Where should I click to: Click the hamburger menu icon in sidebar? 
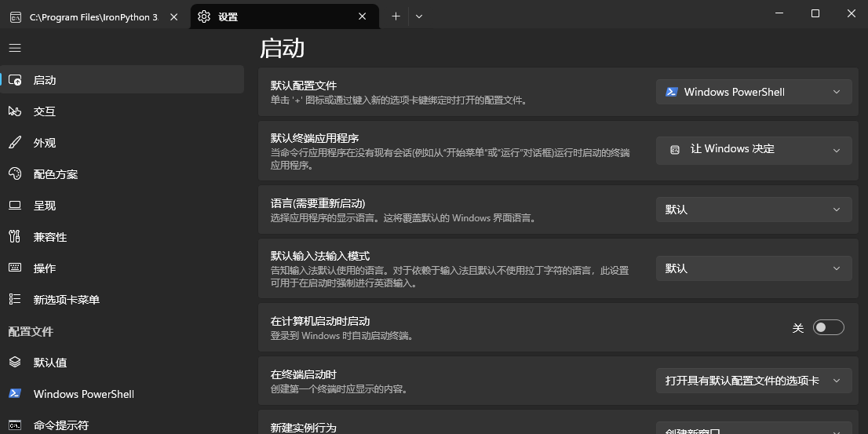click(x=14, y=48)
